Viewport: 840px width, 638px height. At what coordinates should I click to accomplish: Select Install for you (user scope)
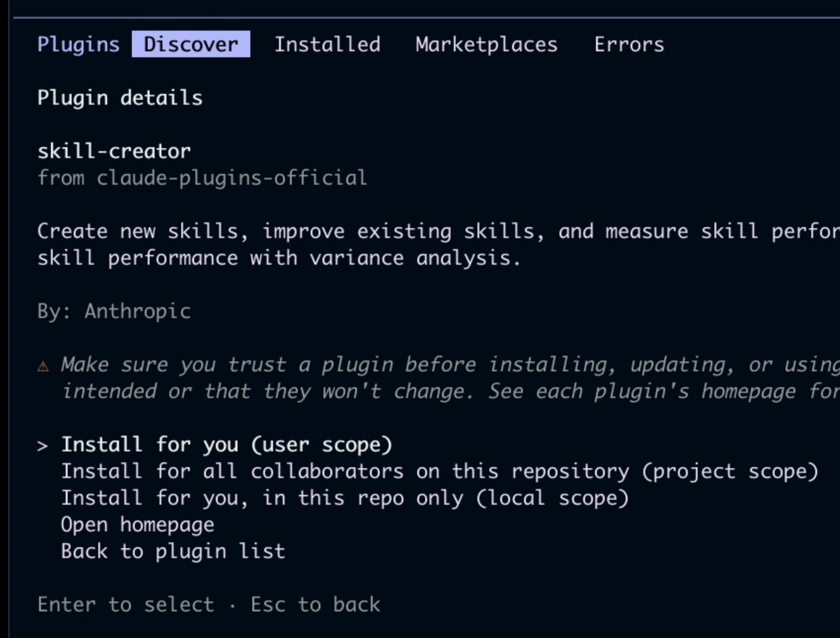click(227, 445)
